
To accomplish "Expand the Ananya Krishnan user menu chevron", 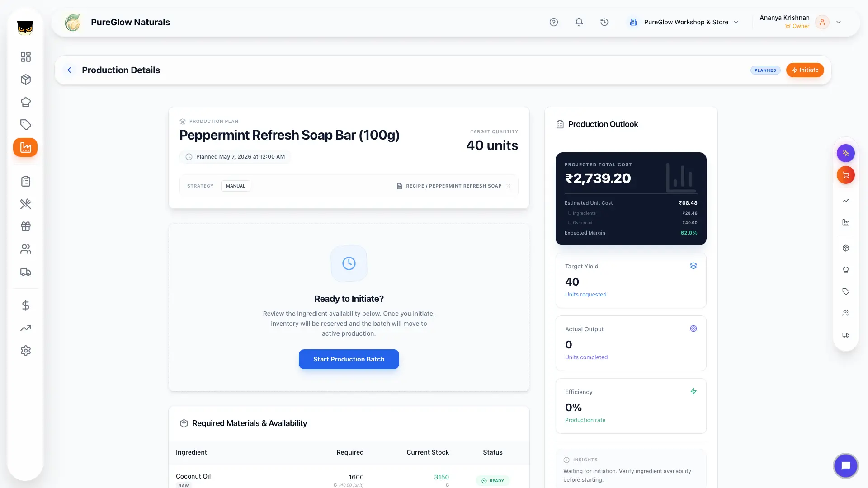I will [839, 22].
